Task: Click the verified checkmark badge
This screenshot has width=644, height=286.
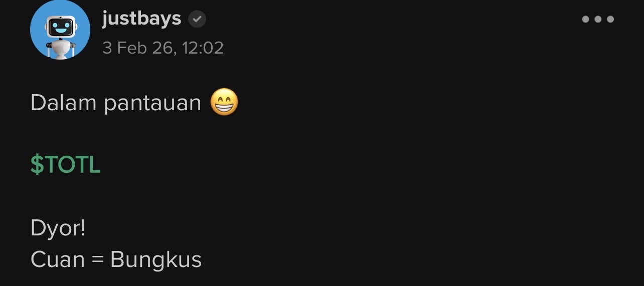Action: click(197, 20)
